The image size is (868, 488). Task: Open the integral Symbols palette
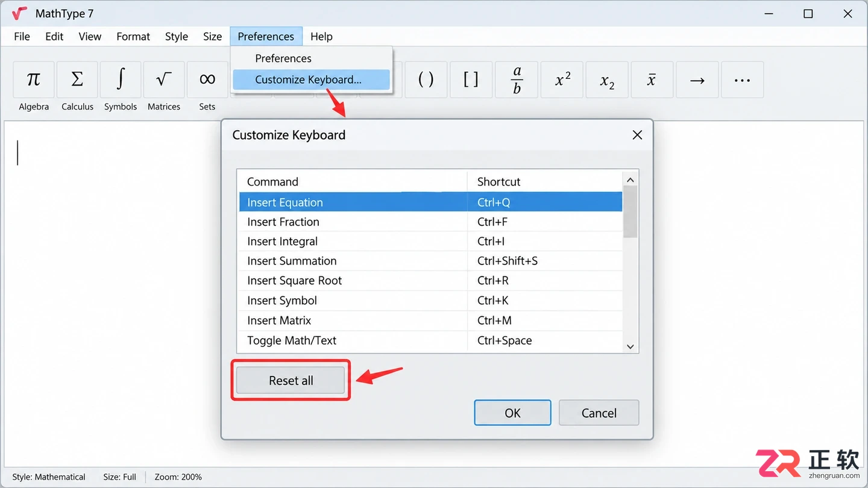[121, 80]
